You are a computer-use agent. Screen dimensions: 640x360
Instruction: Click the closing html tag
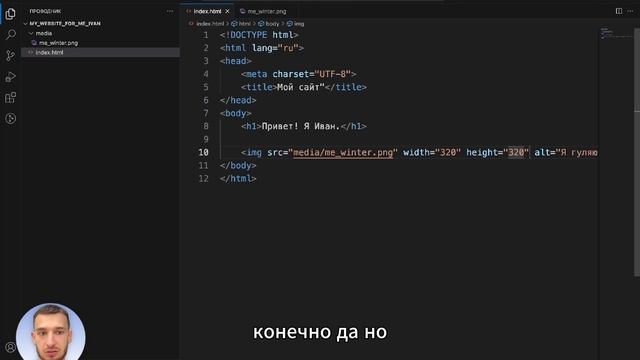coord(238,179)
